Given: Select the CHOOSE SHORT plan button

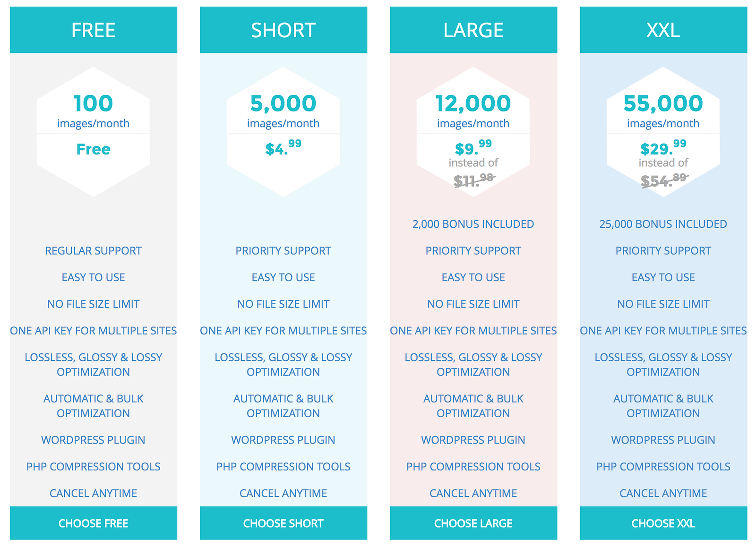Looking at the screenshot, I should pos(283,523).
